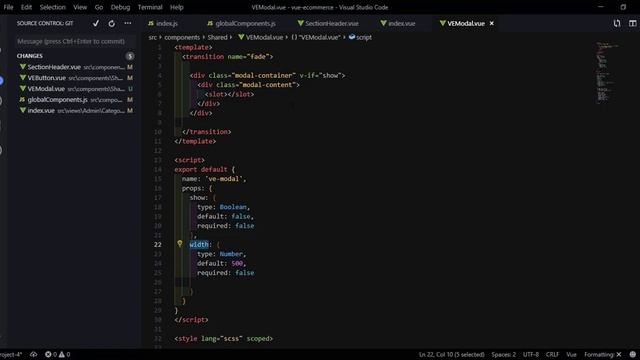Click the default value 500
The image size is (640, 360).
pos(237,263)
